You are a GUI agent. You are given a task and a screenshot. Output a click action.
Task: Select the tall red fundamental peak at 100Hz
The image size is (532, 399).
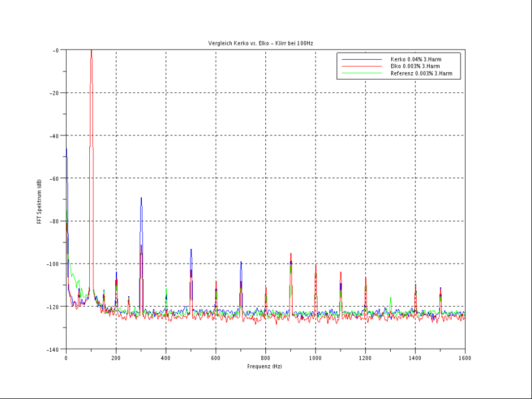(92, 89)
